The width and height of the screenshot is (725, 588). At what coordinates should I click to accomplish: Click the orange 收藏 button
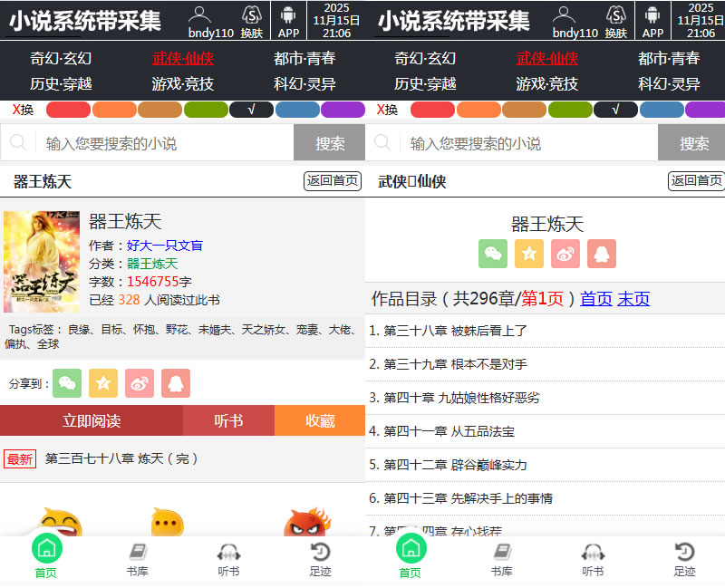(319, 420)
